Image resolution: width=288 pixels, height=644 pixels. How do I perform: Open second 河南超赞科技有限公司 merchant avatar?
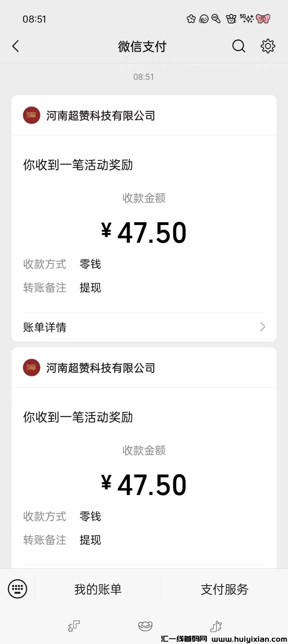click(31, 367)
